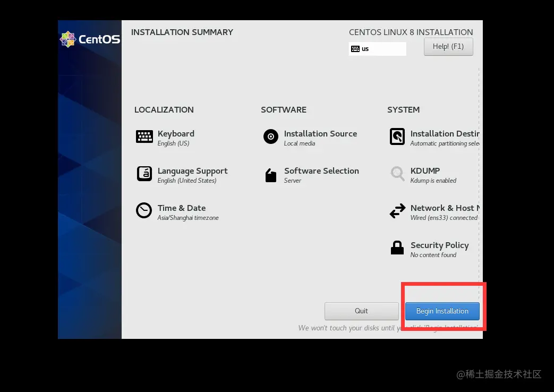Click the INSTALLATION SUMMARY heading

click(x=182, y=32)
